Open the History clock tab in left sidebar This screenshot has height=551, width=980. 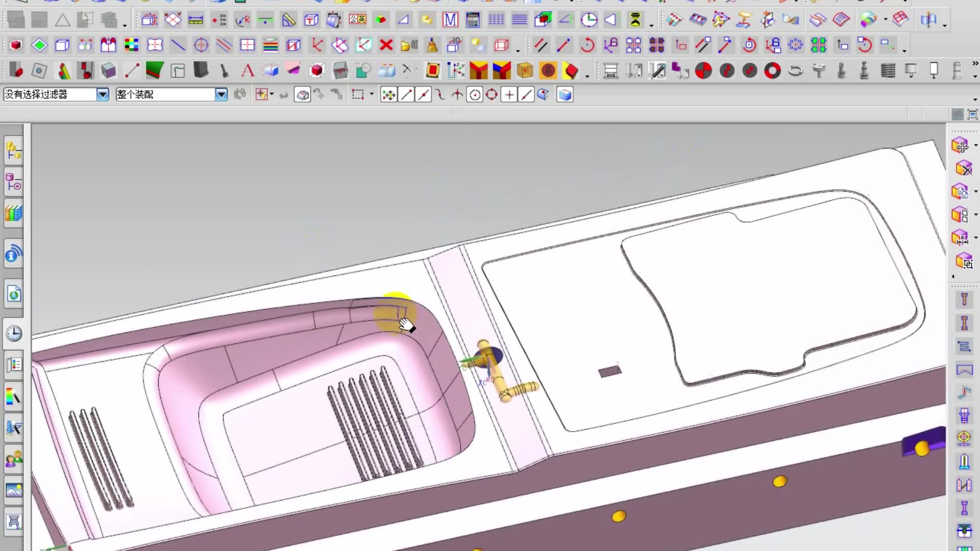coord(14,334)
